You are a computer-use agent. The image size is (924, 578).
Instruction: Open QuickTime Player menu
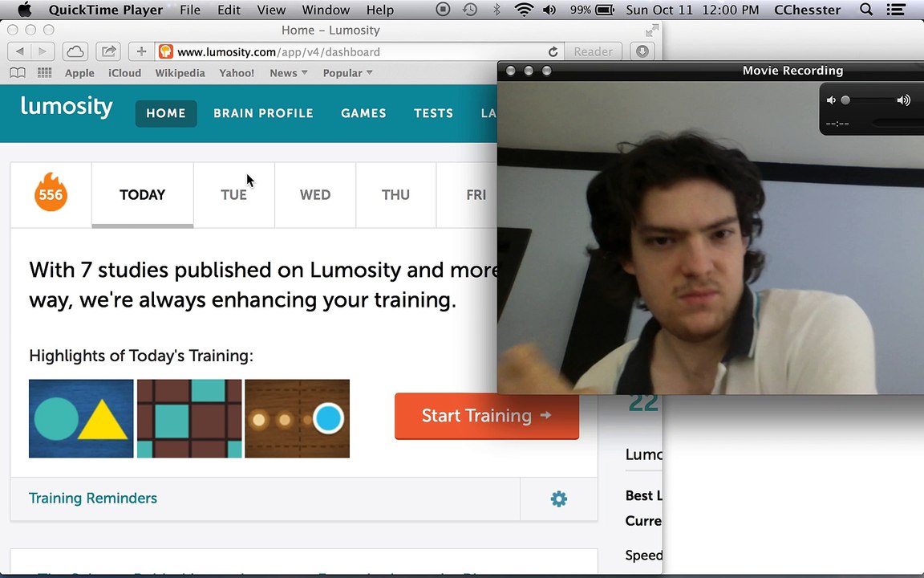point(106,10)
